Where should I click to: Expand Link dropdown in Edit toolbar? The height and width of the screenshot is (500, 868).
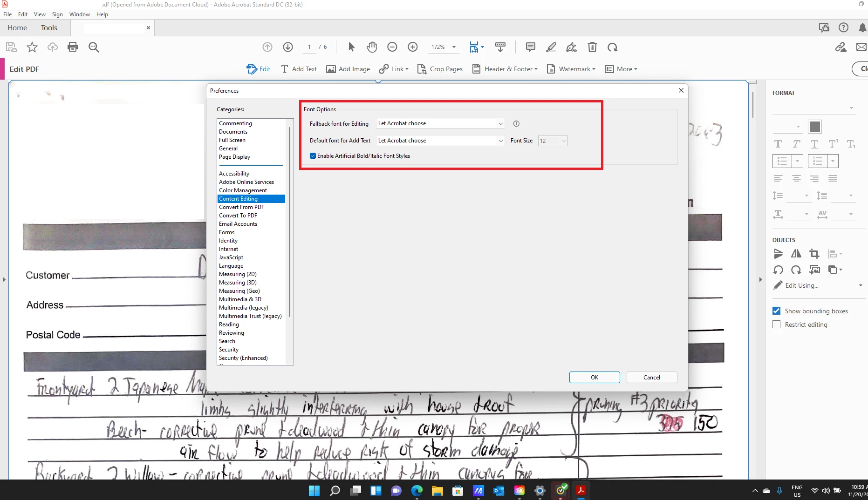[407, 69]
